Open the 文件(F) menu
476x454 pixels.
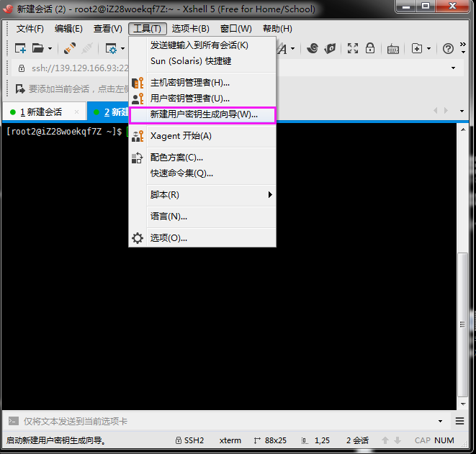click(30, 29)
